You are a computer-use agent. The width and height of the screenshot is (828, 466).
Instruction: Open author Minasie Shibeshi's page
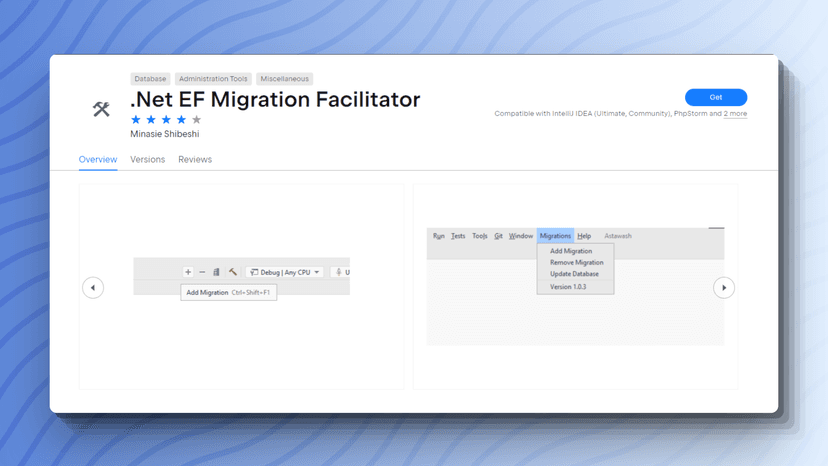click(x=165, y=134)
